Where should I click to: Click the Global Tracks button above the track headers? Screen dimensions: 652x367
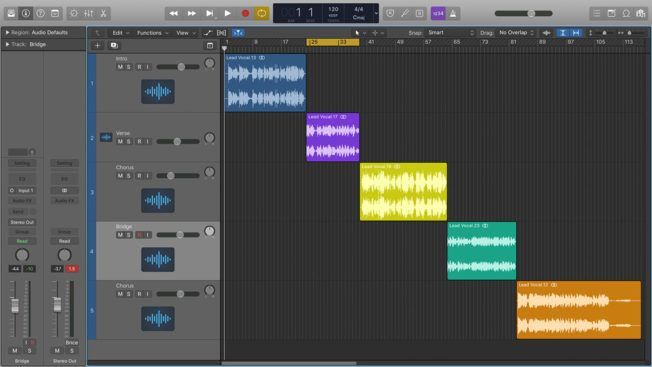coord(210,45)
